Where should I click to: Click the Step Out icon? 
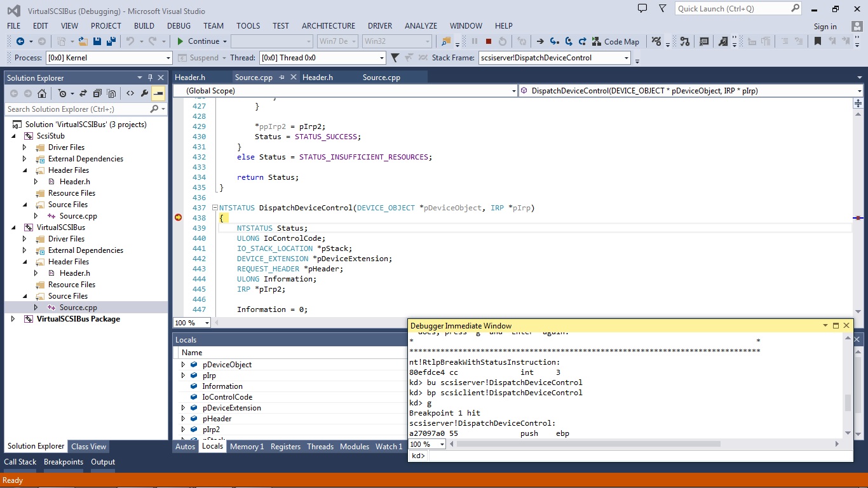583,41
